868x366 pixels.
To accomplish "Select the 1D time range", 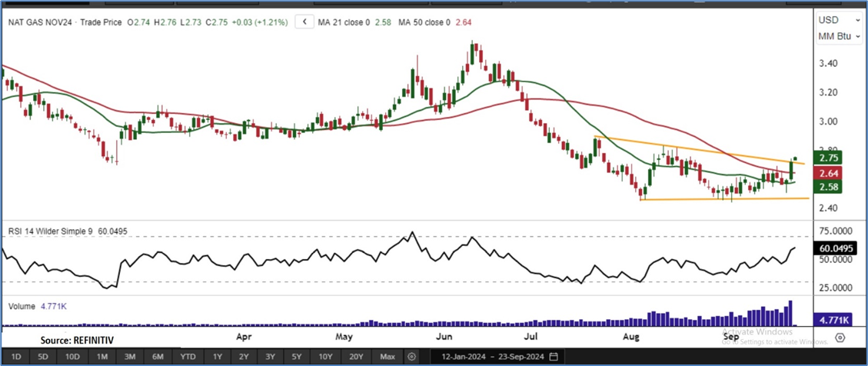I will (17, 356).
